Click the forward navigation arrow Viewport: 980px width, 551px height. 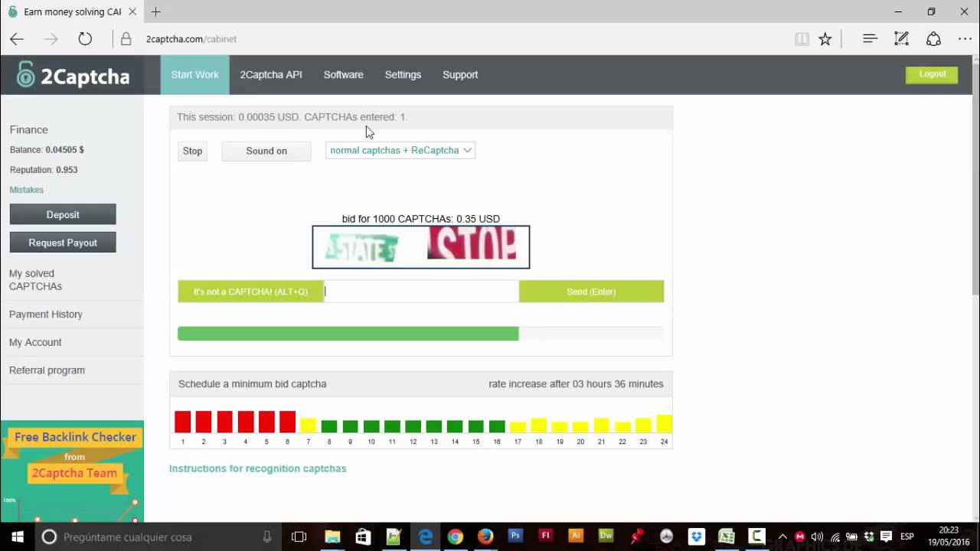[51, 39]
